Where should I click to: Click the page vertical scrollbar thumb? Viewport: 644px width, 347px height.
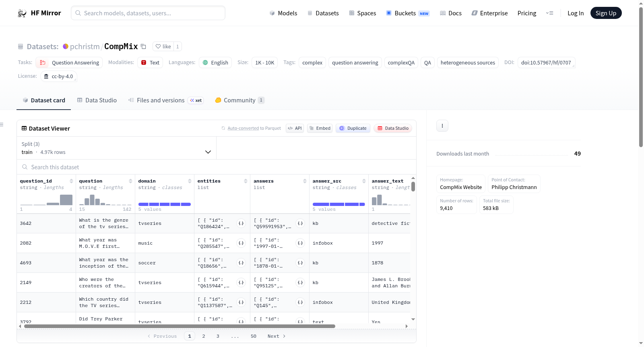point(641,77)
